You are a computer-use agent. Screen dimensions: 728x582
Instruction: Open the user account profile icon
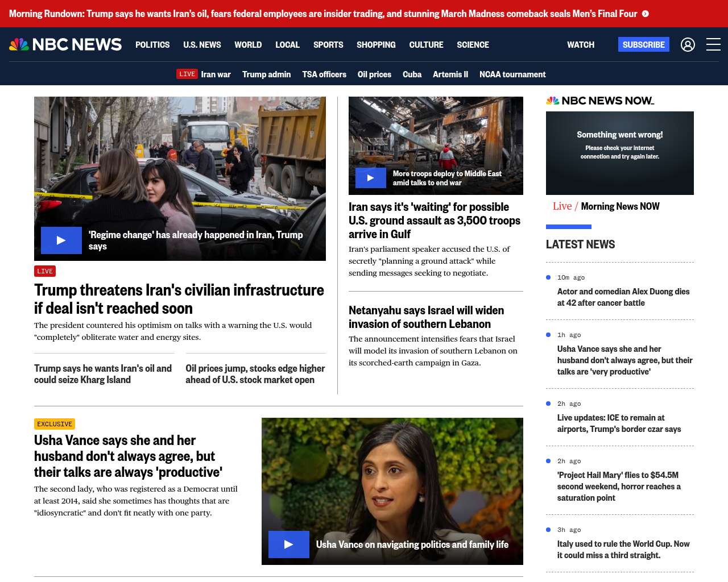click(x=688, y=44)
